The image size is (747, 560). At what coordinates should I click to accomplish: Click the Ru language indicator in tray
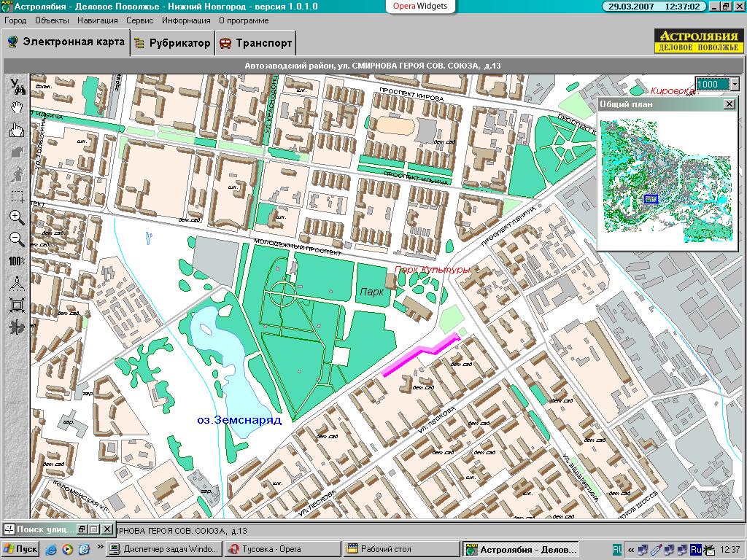(x=696, y=550)
